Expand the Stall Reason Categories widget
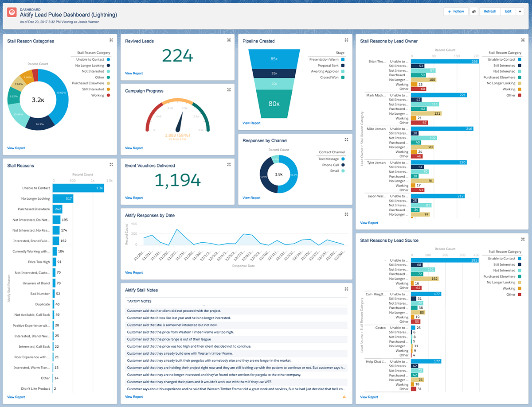Viewport: 532px width, 407px height. click(111, 40)
